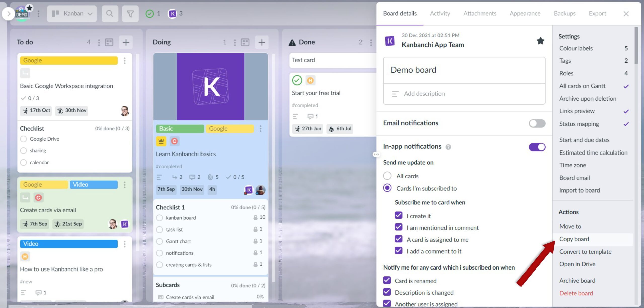Open menu dots on Basic Google Workspace card

pos(125,61)
